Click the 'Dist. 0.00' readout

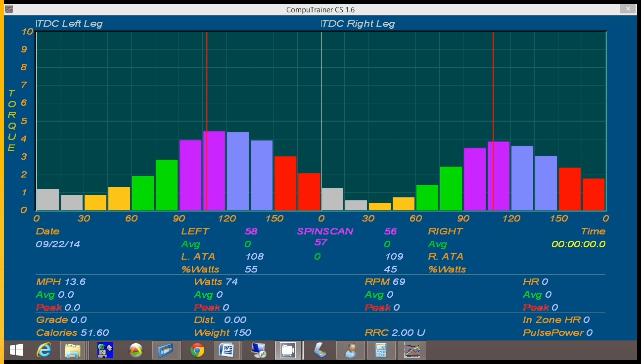[220, 320]
